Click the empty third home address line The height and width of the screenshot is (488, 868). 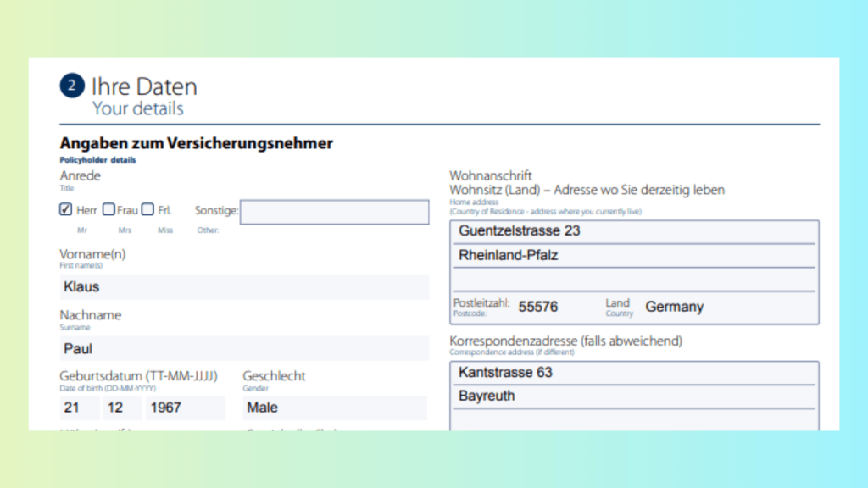tap(634, 280)
